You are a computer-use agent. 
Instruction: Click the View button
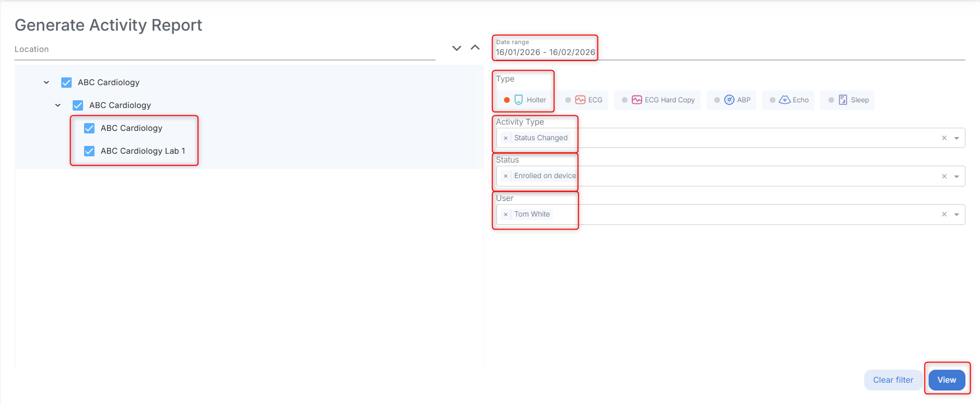click(x=946, y=380)
